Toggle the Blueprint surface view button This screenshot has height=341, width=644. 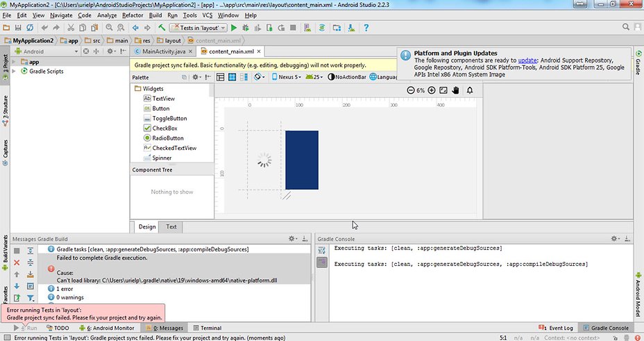[x=232, y=77]
